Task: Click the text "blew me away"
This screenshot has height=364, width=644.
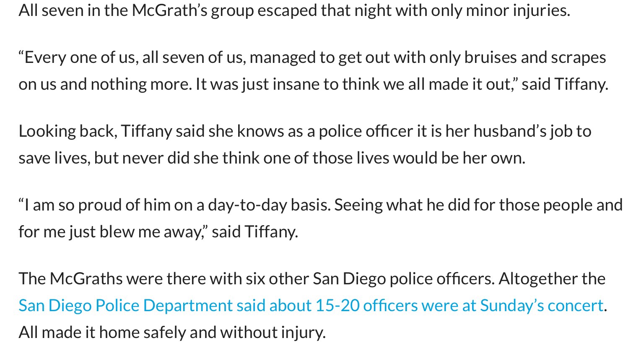Action: (151, 232)
